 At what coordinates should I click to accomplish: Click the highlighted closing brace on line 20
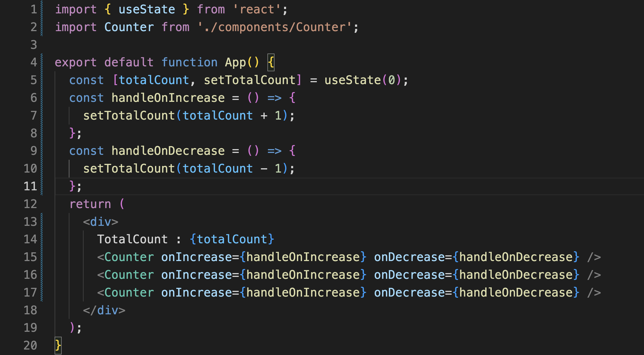pos(58,345)
